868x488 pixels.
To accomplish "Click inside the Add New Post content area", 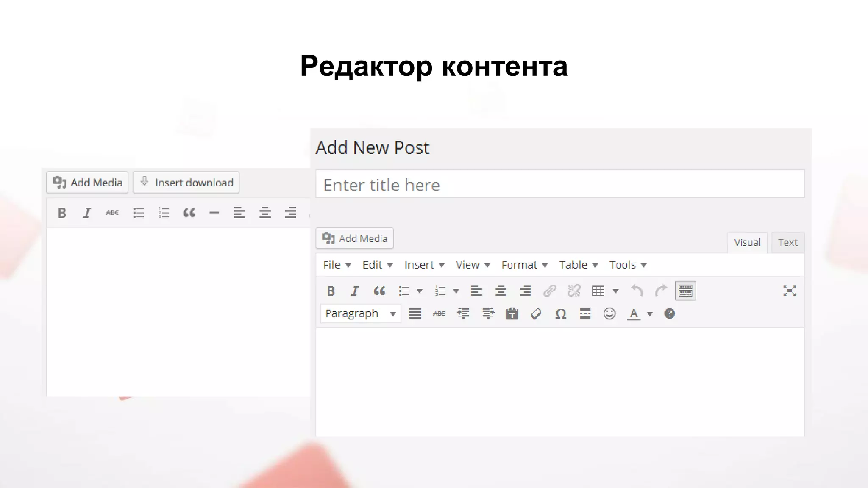I will click(560, 382).
